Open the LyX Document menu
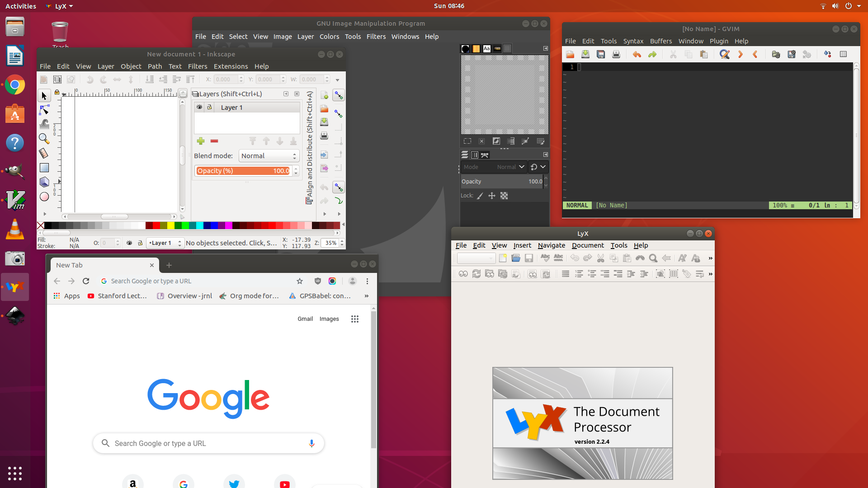Screen dimensions: 868x488 (x=587, y=245)
